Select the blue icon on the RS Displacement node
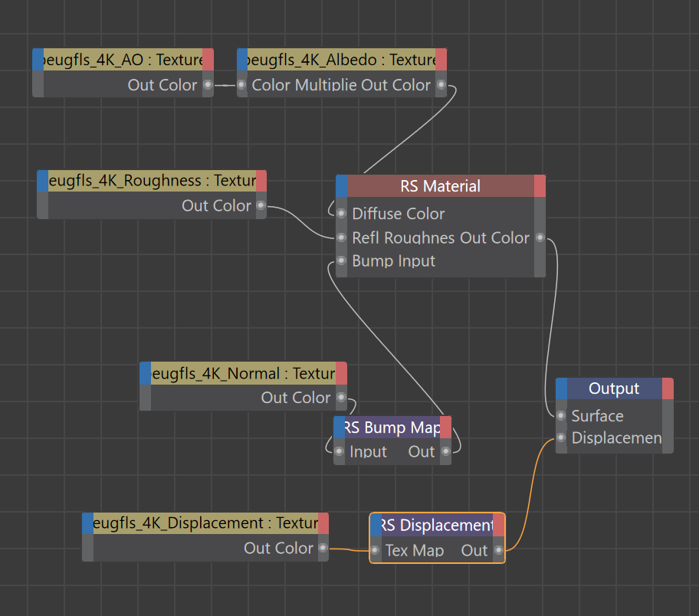 pos(377,526)
